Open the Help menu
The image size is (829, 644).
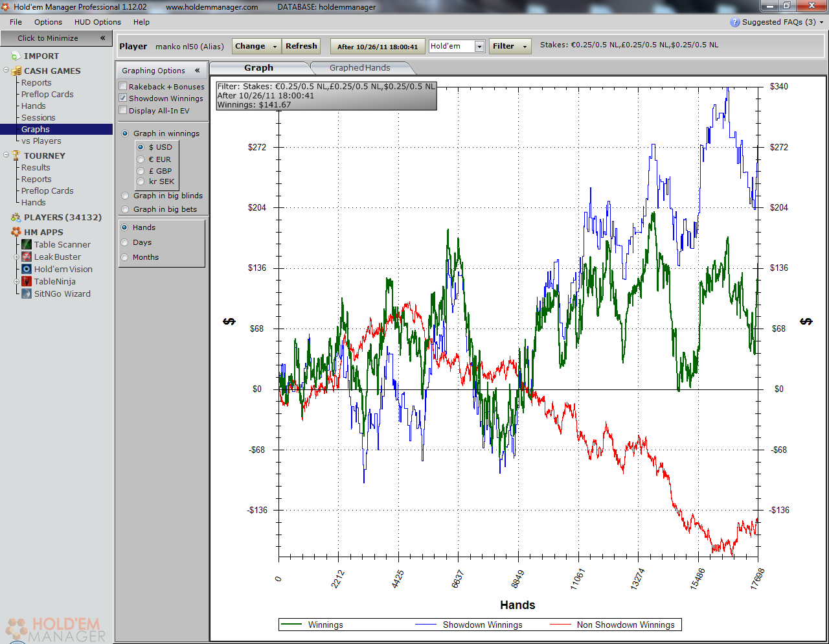click(x=141, y=22)
